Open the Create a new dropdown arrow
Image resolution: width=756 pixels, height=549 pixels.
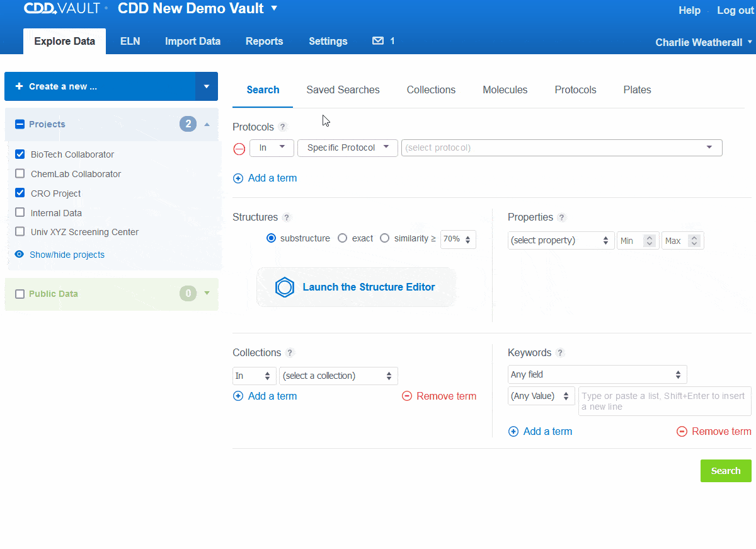207,86
